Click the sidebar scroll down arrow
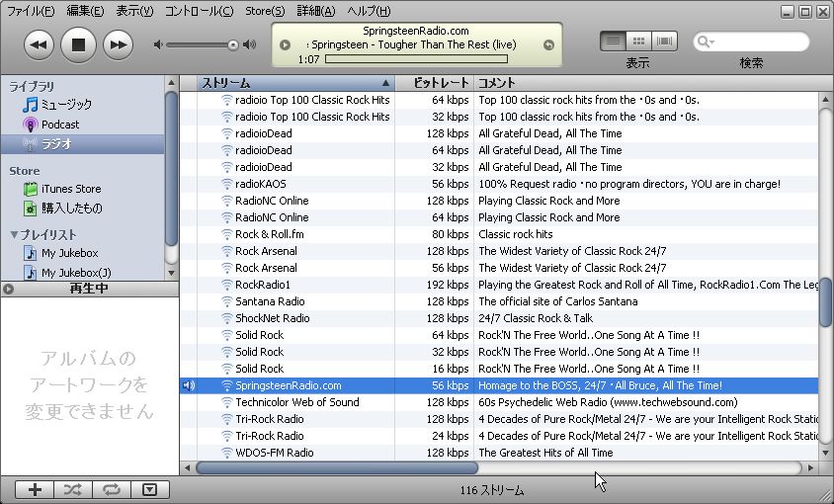The height and width of the screenshot is (504, 834). click(x=171, y=273)
